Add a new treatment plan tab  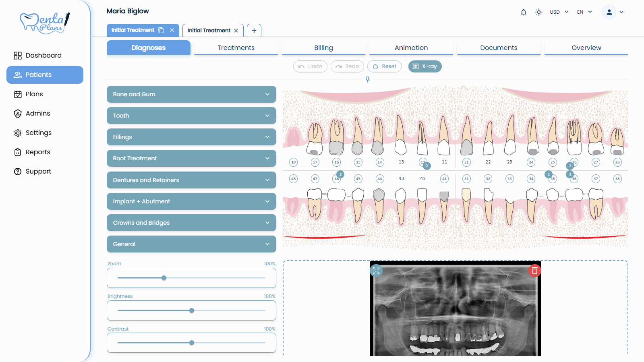point(254,31)
